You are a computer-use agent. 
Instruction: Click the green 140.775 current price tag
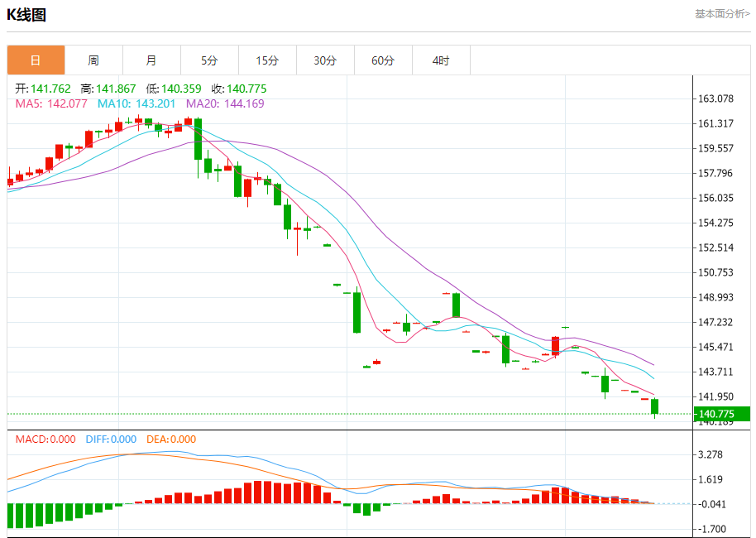click(x=722, y=414)
